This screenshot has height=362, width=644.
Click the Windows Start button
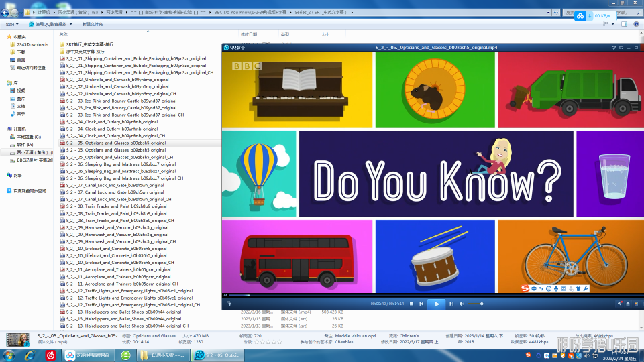coord(10,355)
